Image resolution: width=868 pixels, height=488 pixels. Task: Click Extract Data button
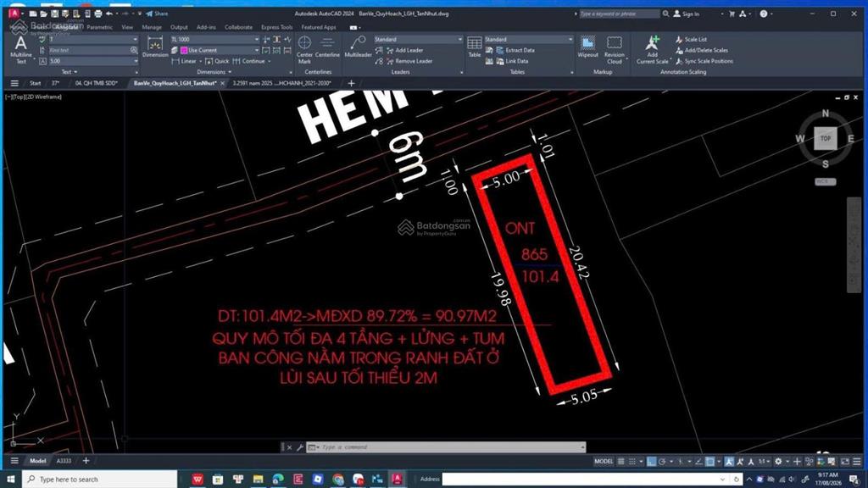point(515,50)
